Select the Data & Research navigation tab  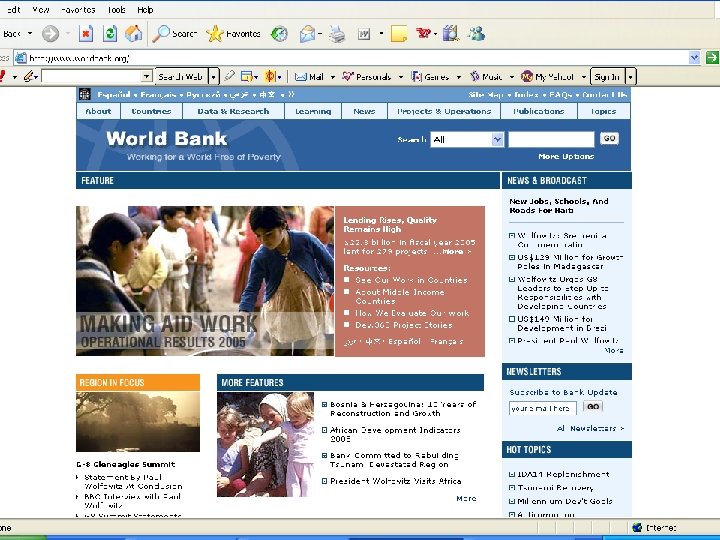click(x=233, y=111)
